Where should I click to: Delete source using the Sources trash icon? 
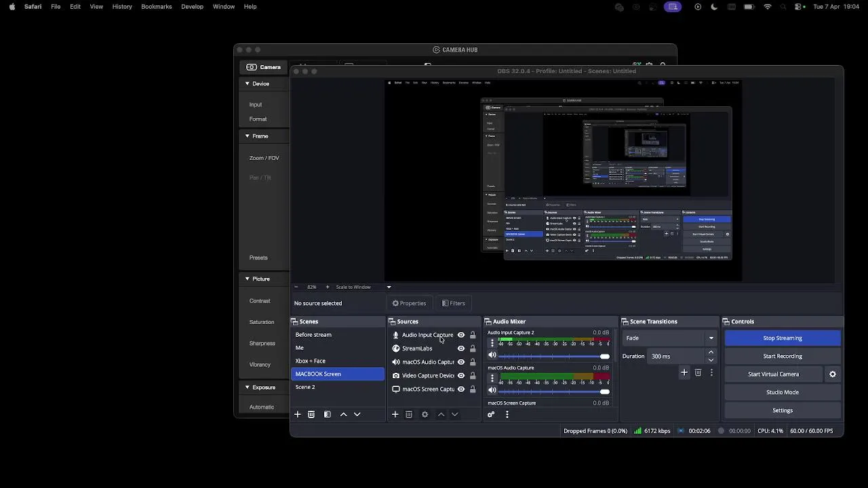[x=409, y=414]
